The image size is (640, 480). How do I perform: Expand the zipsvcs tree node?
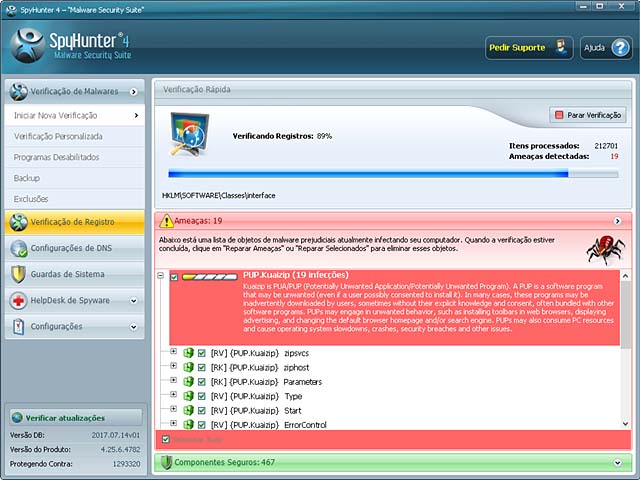(x=173, y=351)
